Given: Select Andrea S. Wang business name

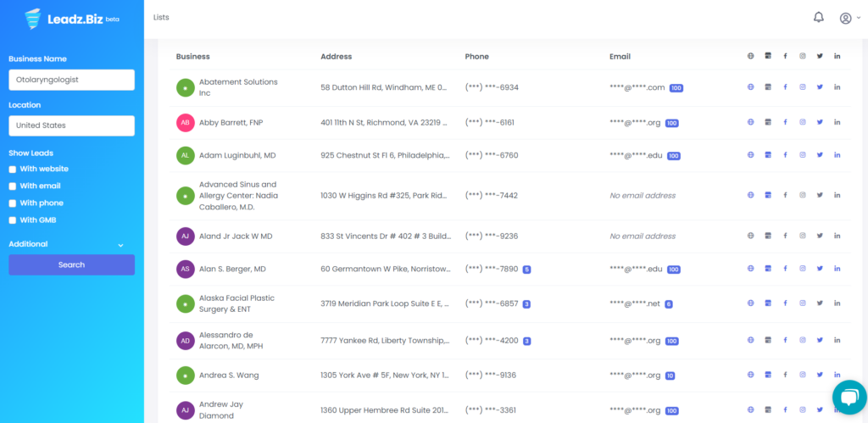Looking at the screenshot, I should click(x=229, y=376).
